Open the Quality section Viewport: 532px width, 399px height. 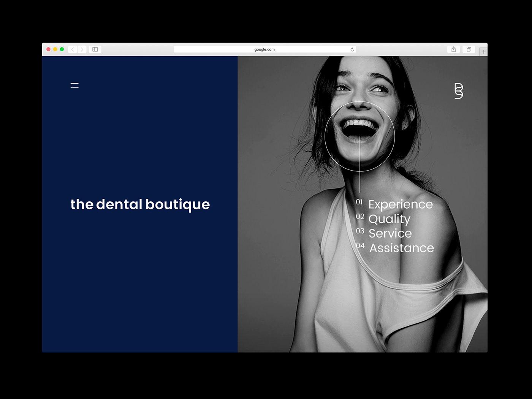pyautogui.click(x=389, y=219)
